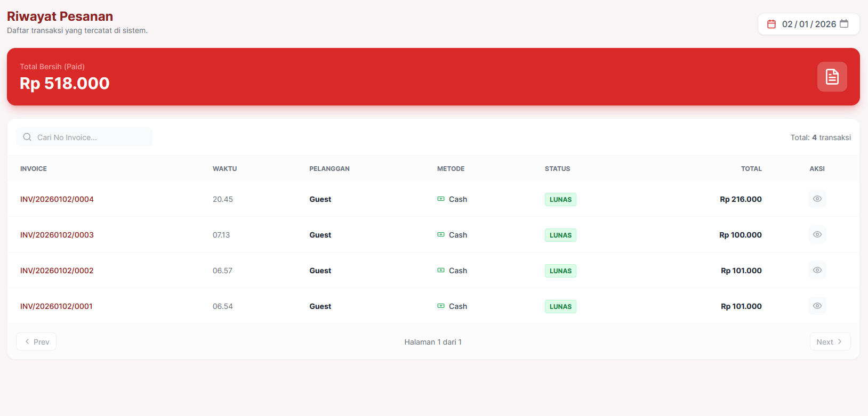This screenshot has height=416, width=868.
Task: Open eye icon for invoice INV/20260102/0001
Action: [x=817, y=306]
